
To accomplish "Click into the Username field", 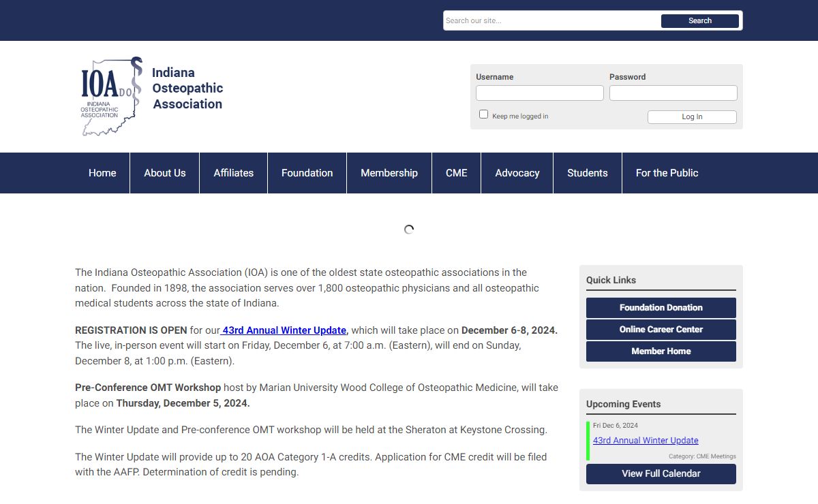I will [540, 93].
